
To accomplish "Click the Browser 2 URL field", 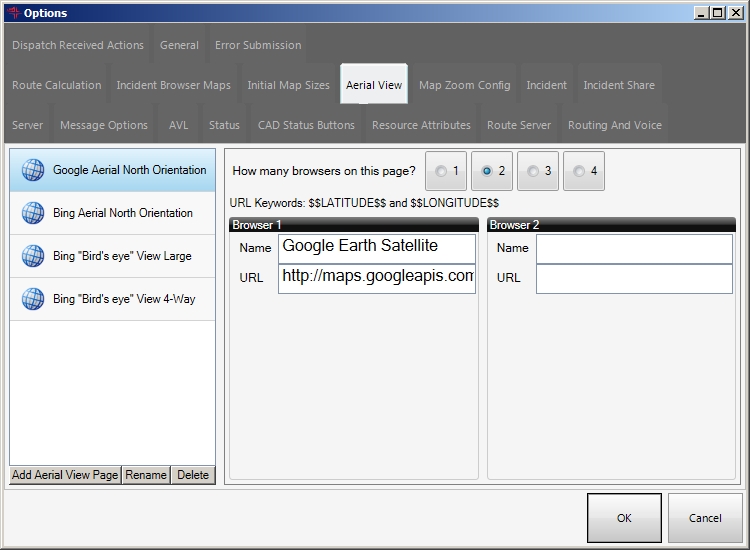I will coord(634,278).
